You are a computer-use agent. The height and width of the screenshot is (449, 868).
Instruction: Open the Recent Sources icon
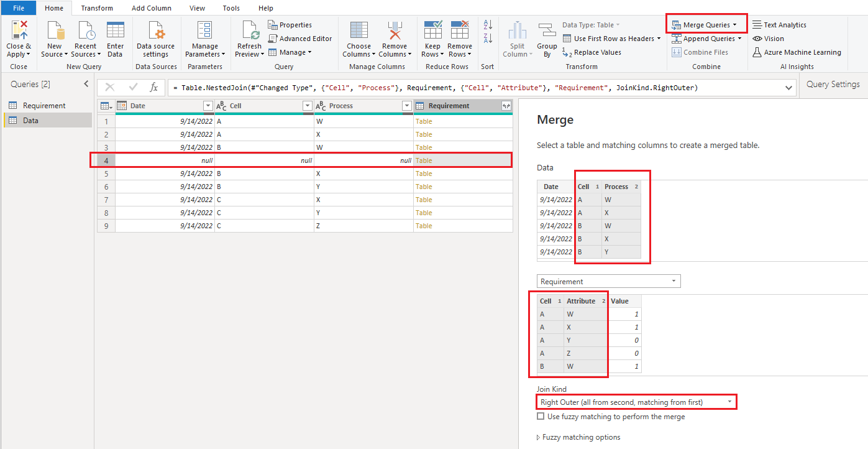click(85, 31)
